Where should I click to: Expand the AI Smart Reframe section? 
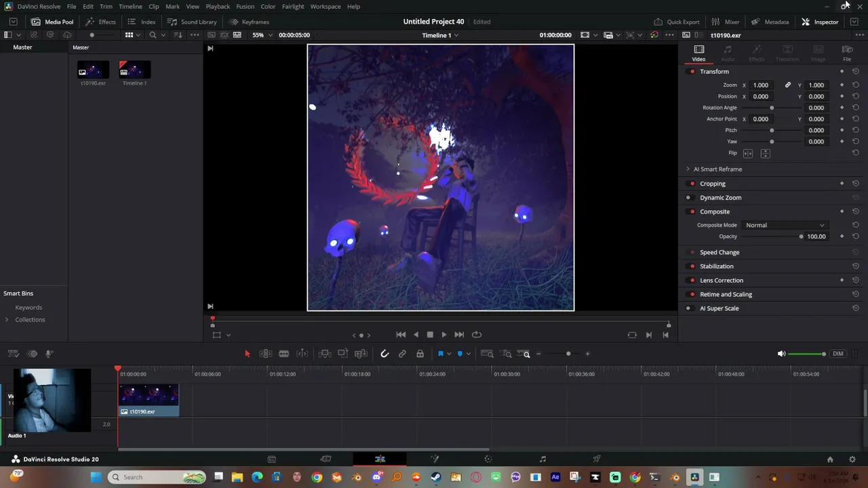(688, 169)
